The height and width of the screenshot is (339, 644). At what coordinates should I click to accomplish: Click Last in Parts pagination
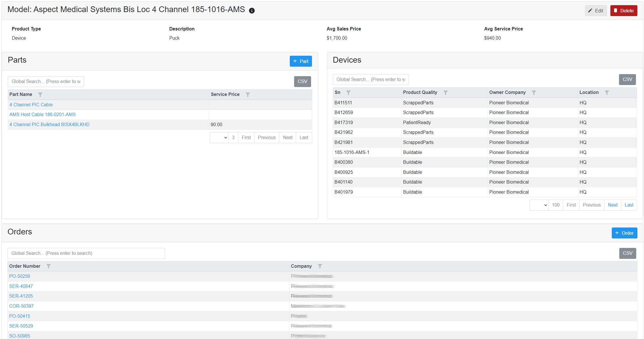pyautogui.click(x=304, y=138)
